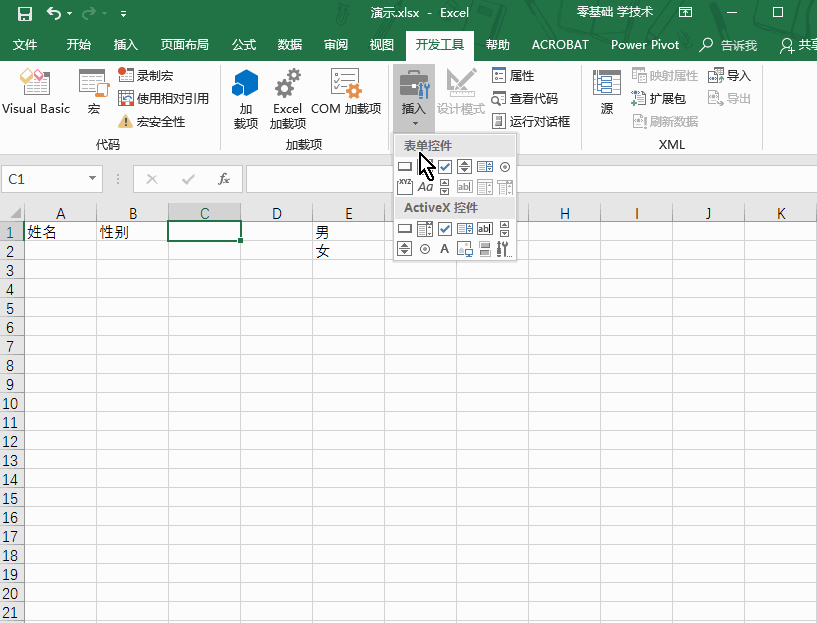Switch to the Power Pivot tab
Viewport: 817px width, 623px height.
[x=645, y=45]
